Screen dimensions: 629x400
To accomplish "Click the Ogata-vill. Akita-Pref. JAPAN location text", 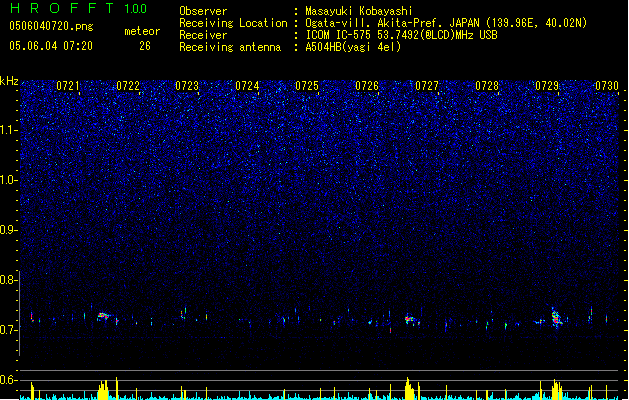I will (x=446, y=23).
